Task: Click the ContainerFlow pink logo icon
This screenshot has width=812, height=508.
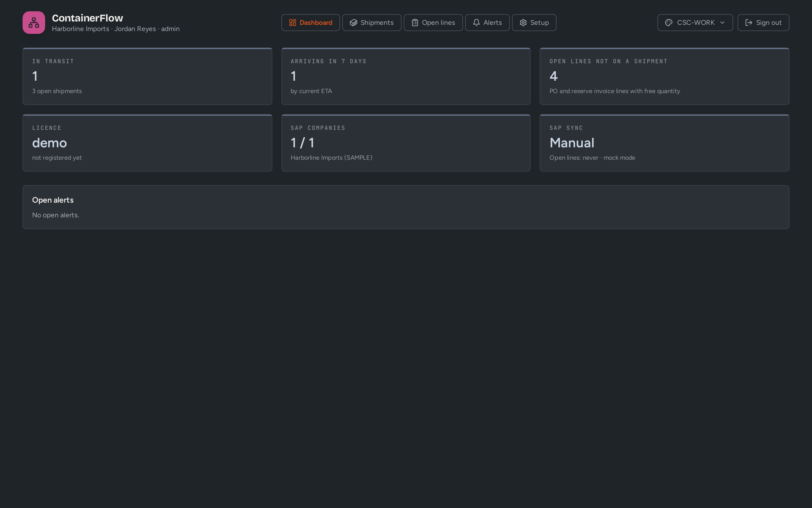Action: [34, 23]
